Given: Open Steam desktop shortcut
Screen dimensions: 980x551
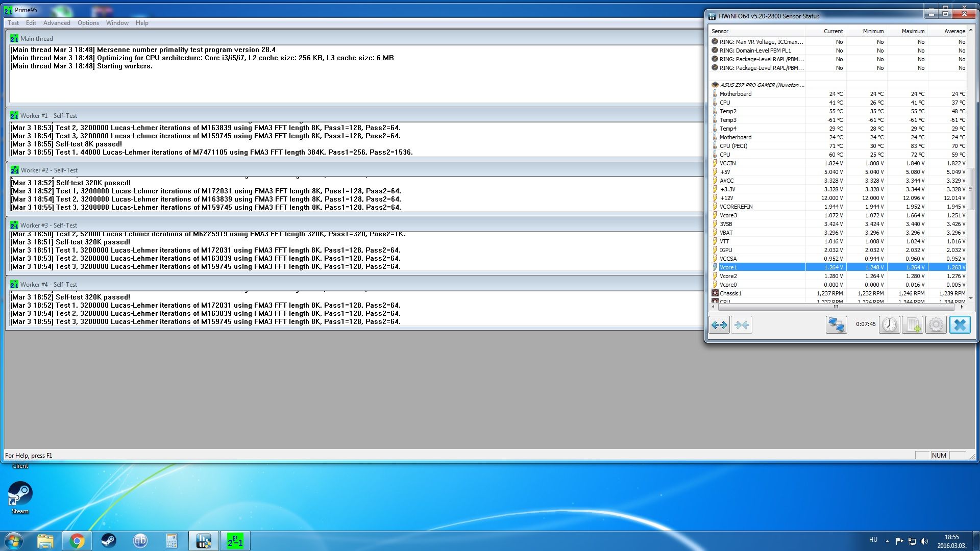Looking at the screenshot, I should (20, 497).
